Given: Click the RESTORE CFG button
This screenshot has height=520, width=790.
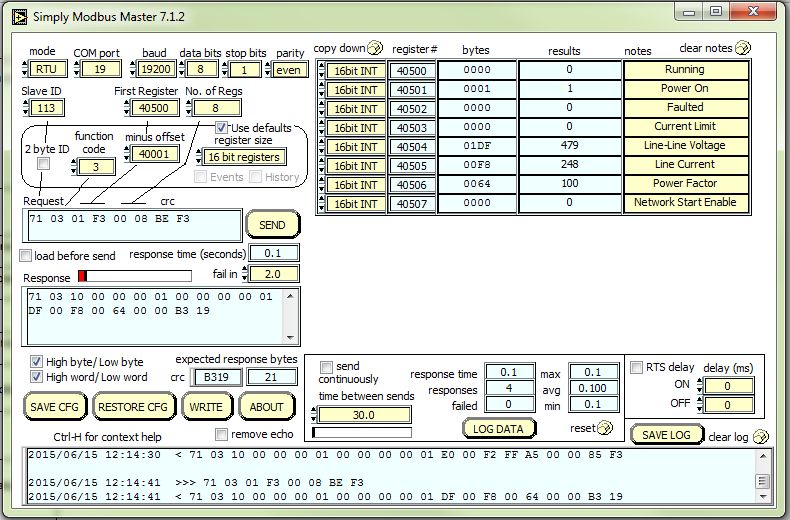Looking at the screenshot, I should click(133, 407).
